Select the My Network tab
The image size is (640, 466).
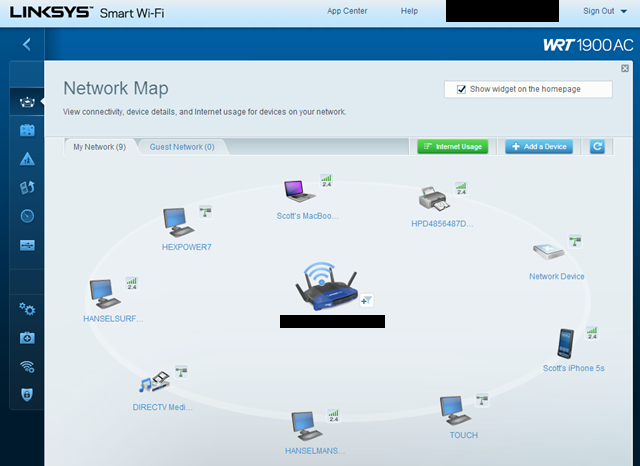tap(99, 147)
